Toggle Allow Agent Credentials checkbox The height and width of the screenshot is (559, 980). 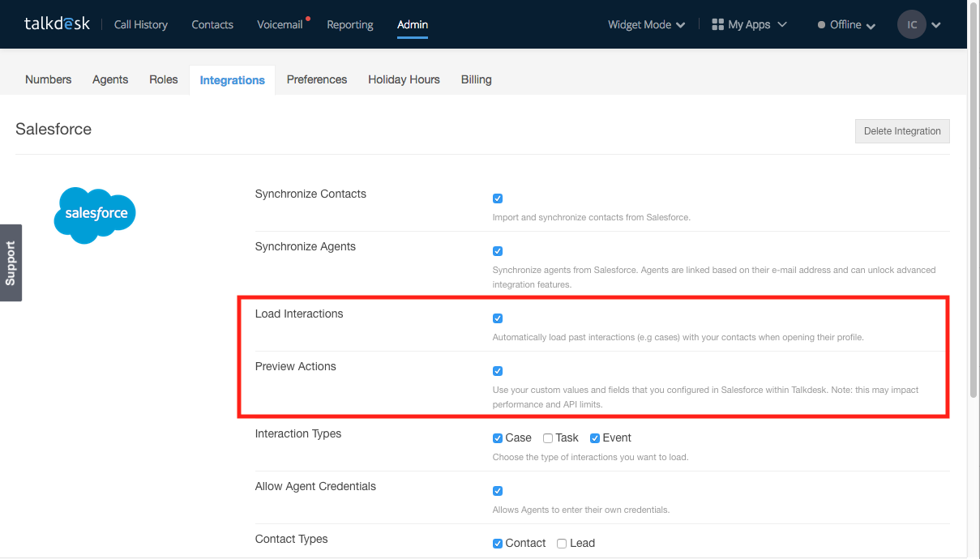coord(498,491)
